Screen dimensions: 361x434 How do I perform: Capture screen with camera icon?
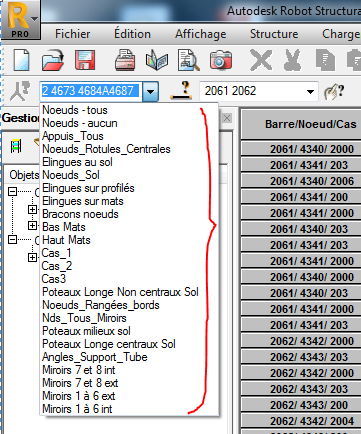click(x=221, y=60)
